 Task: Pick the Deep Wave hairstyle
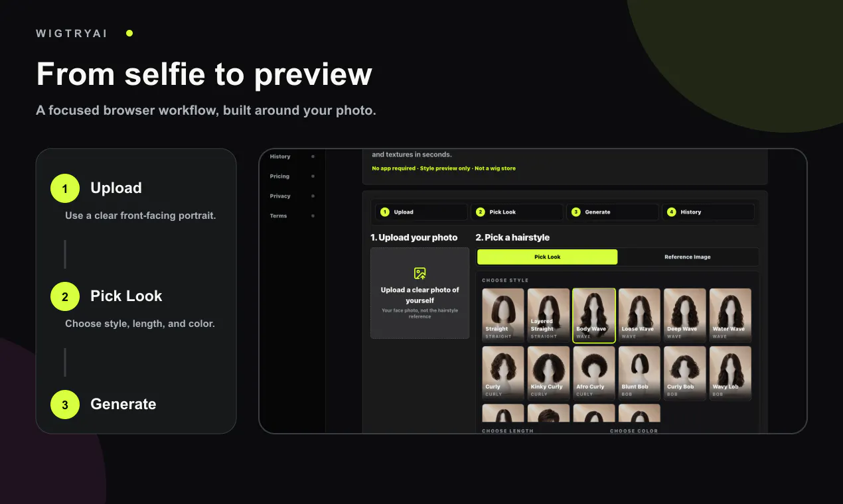[685, 315]
